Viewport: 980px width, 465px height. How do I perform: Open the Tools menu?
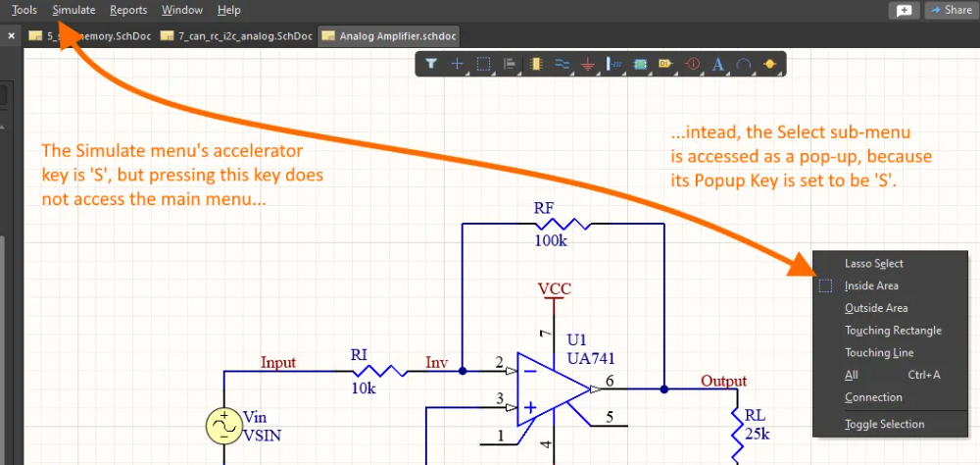coord(24,10)
